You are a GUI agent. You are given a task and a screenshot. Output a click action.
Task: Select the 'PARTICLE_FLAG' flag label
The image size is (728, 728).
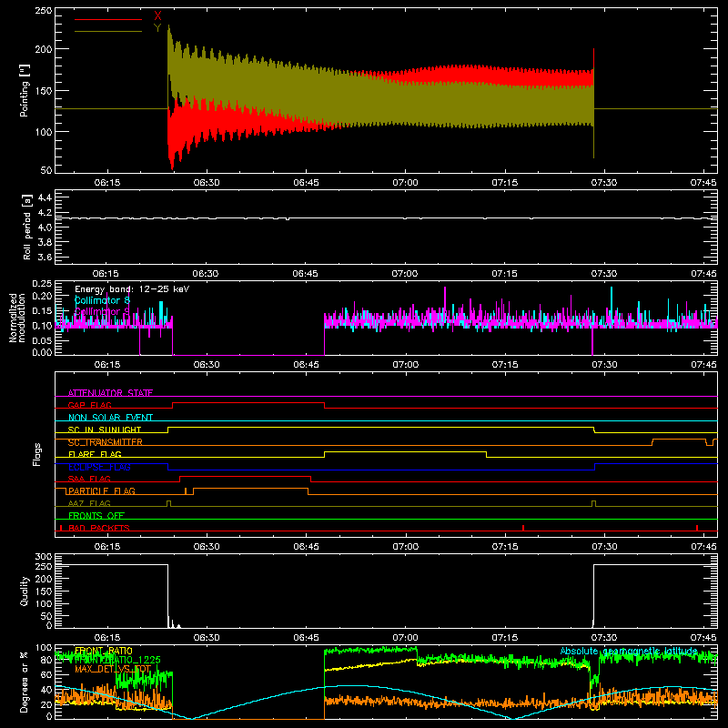click(x=102, y=491)
